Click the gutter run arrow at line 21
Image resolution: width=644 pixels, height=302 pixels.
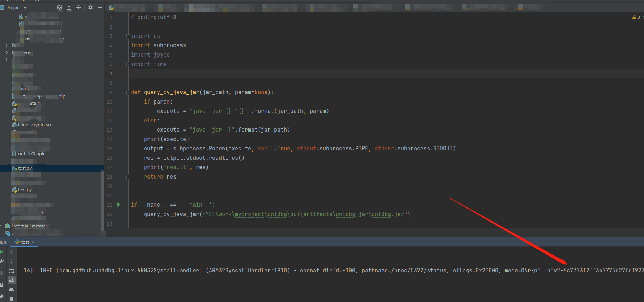click(119, 205)
